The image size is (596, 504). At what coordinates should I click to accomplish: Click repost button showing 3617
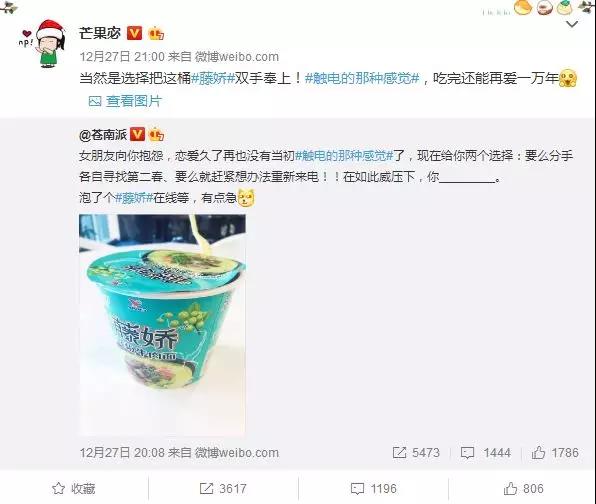click(223, 488)
